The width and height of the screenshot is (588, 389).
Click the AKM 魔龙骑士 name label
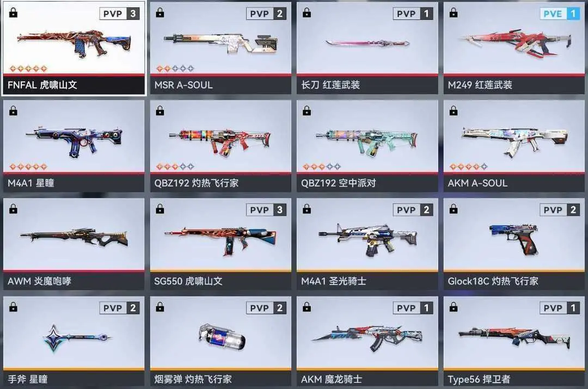[332, 379]
